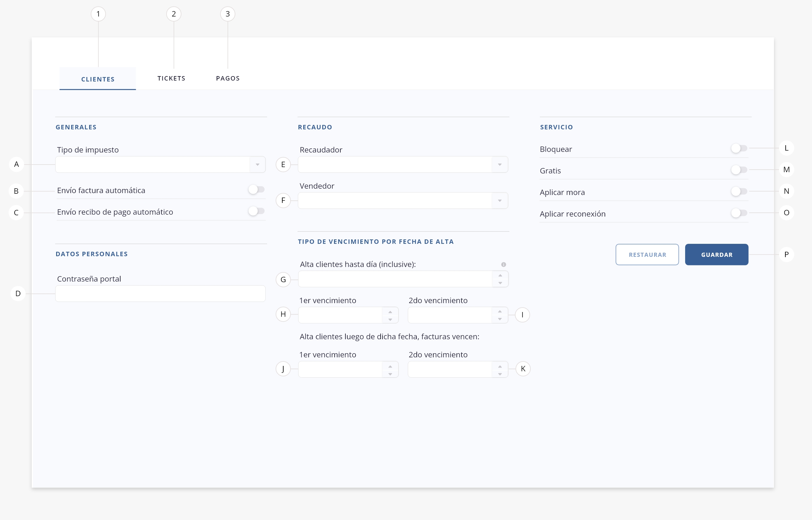This screenshot has height=520, width=812.
Task: Turn on the Bloquear switch
Action: pyautogui.click(x=739, y=148)
